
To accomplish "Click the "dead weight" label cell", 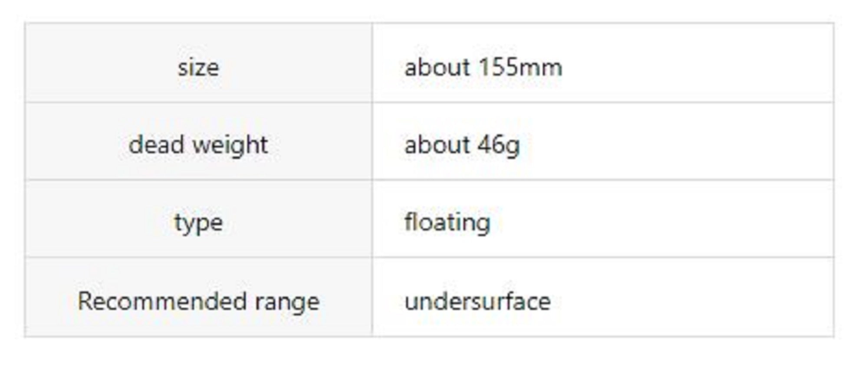I will click(x=198, y=144).
